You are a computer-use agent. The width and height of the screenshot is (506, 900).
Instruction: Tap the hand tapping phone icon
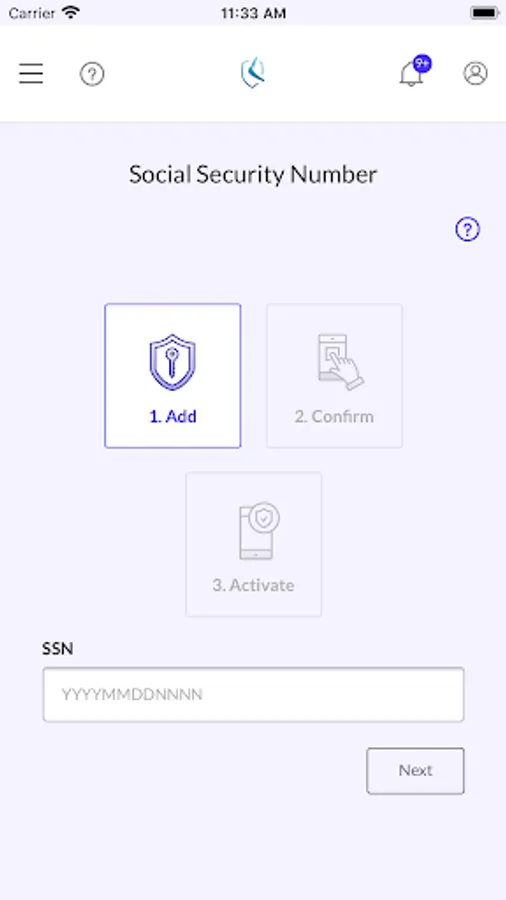(x=341, y=362)
